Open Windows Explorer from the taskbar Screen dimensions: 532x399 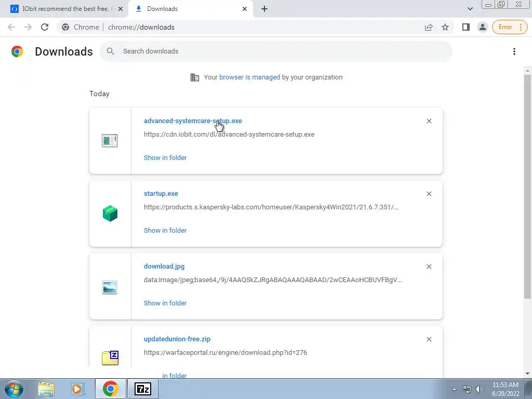pyautogui.click(x=46, y=389)
